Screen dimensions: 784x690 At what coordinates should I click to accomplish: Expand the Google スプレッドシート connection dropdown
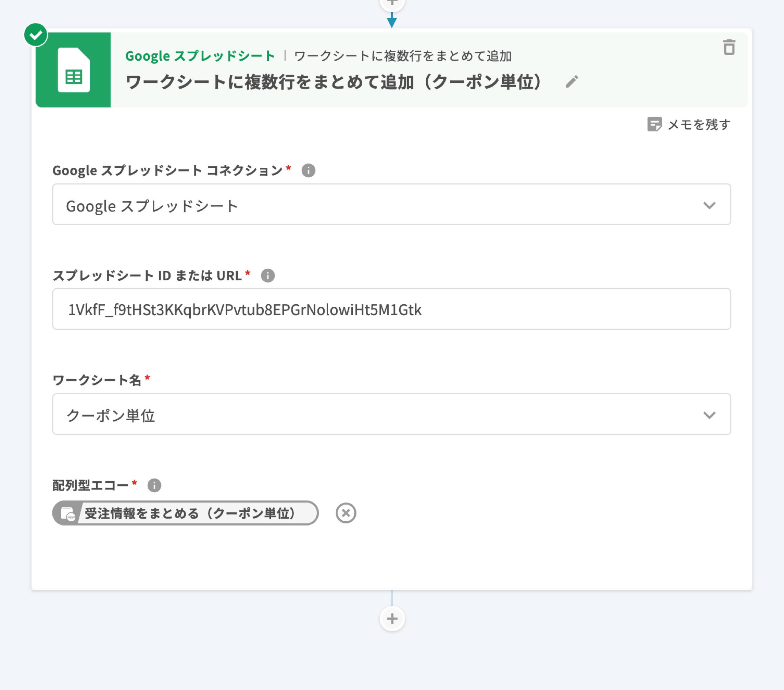click(x=709, y=205)
